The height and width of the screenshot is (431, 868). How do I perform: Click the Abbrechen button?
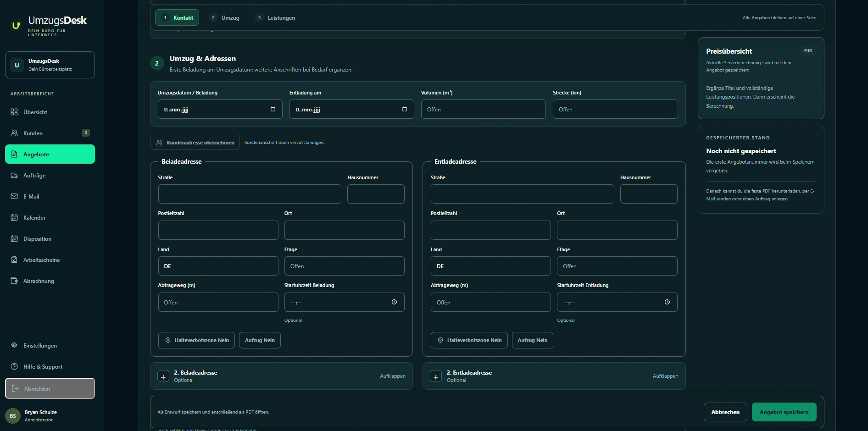point(725,412)
